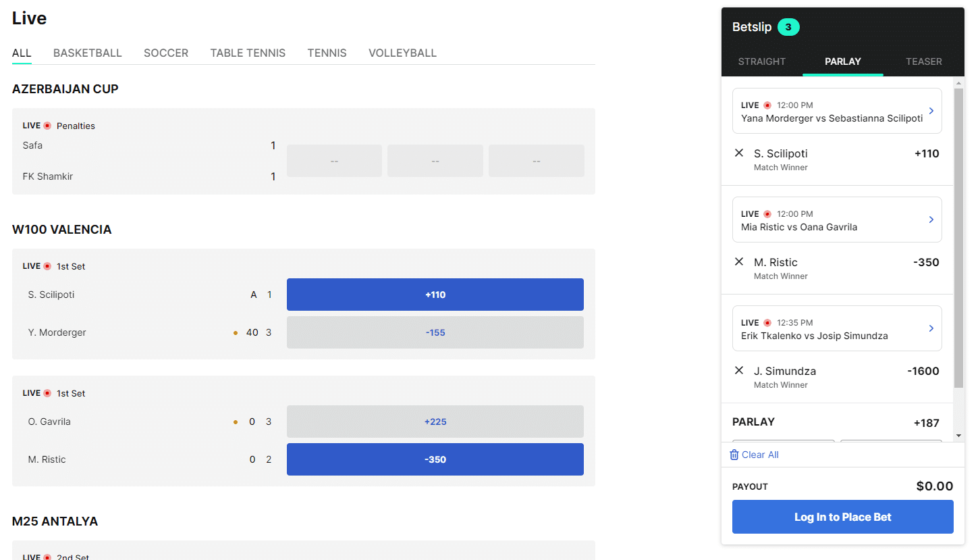Remove J. Simundza selection using the X icon
Viewport: 980px width, 560px height.
[x=739, y=371]
